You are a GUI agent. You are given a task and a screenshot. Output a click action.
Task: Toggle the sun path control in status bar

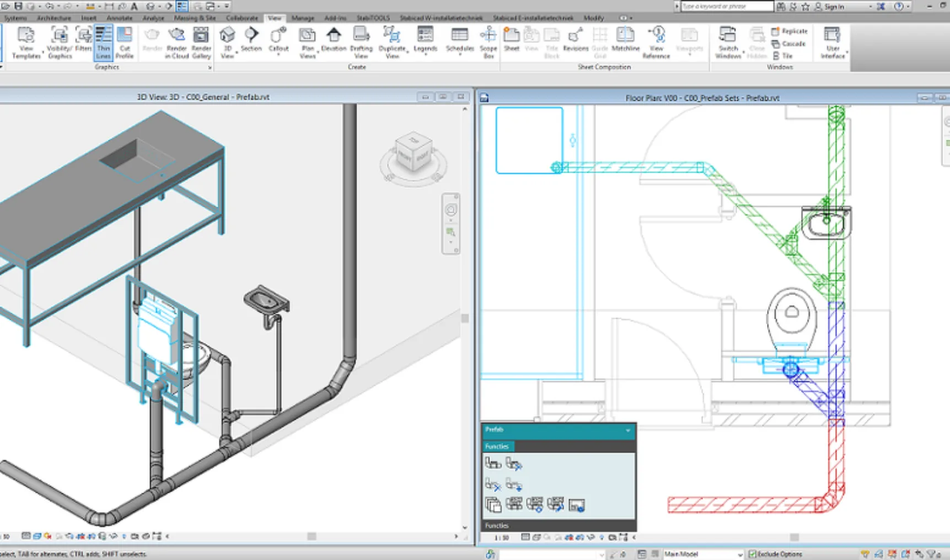pyautogui.click(x=47, y=535)
